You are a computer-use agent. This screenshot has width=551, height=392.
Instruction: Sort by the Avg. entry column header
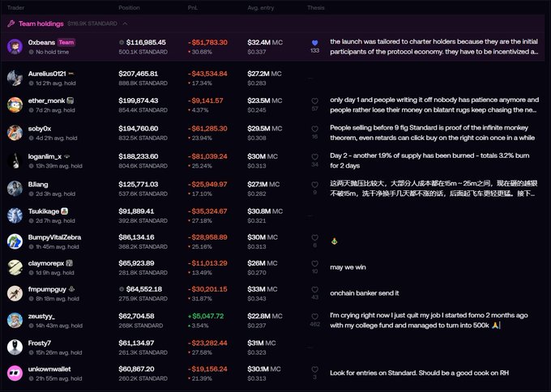click(260, 7)
